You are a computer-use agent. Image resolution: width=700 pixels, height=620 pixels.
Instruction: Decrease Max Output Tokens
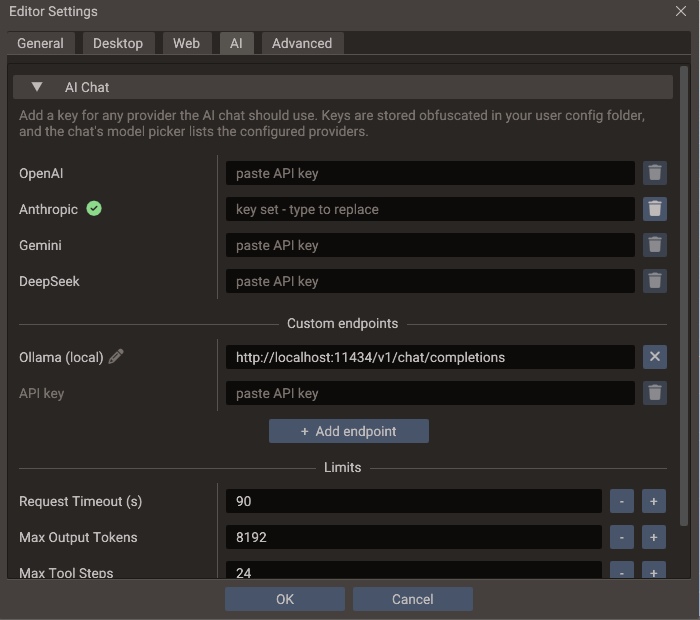(x=622, y=537)
